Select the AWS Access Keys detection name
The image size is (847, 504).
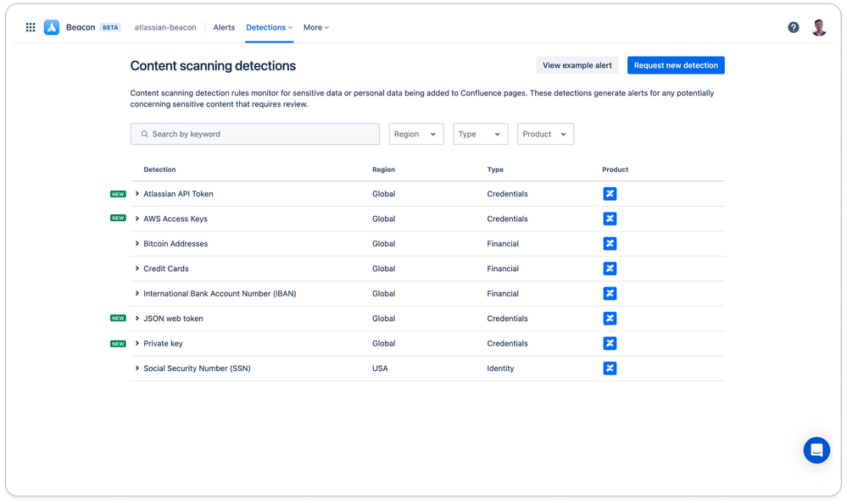[176, 219]
